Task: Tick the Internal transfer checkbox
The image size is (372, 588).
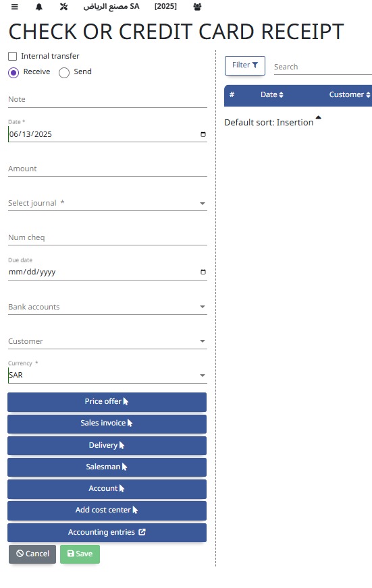Action: [13, 56]
